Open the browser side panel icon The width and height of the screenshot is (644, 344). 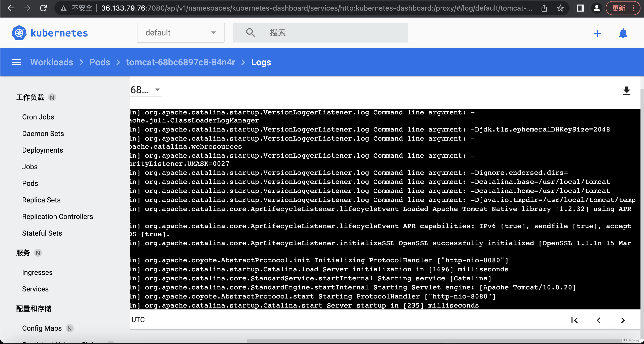pyautogui.click(x=581, y=8)
